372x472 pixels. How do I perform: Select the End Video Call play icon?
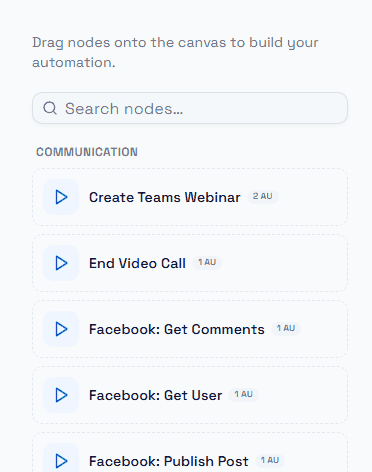click(x=61, y=263)
